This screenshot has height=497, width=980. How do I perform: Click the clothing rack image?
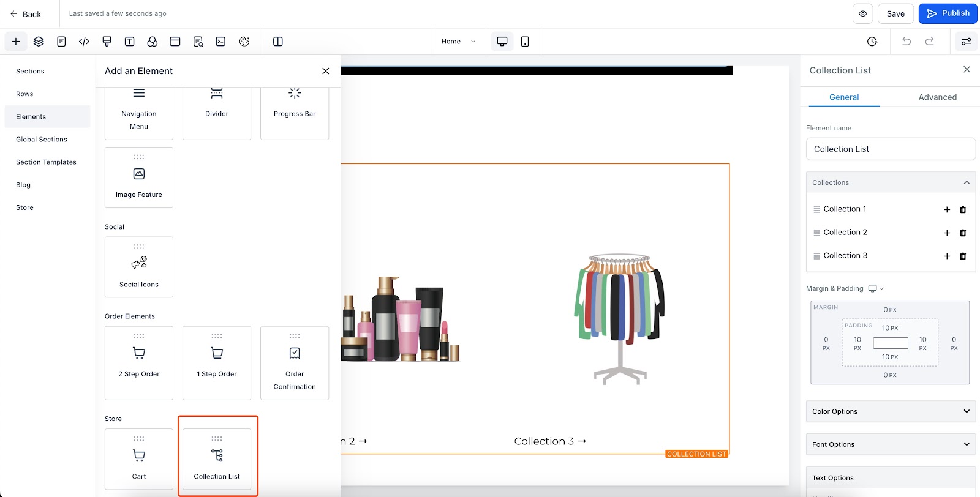click(x=619, y=319)
